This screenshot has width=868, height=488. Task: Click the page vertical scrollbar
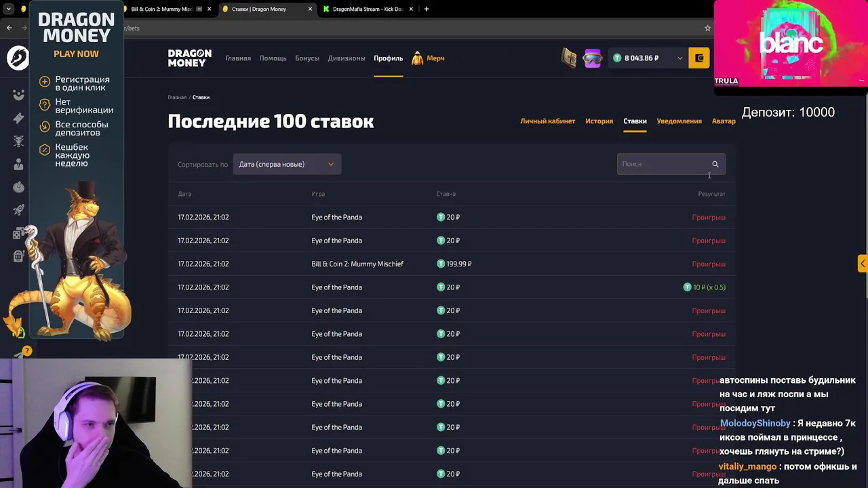865,197
